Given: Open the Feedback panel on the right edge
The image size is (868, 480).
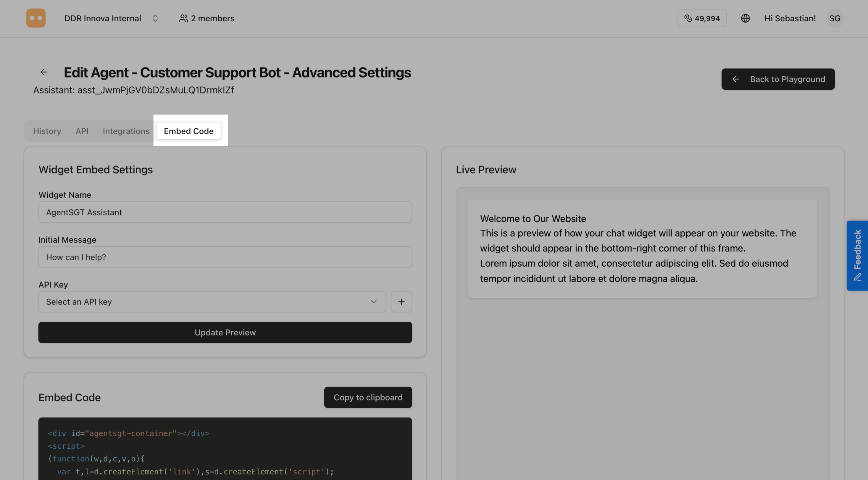Looking at the screenshot, I should (858, 255).
